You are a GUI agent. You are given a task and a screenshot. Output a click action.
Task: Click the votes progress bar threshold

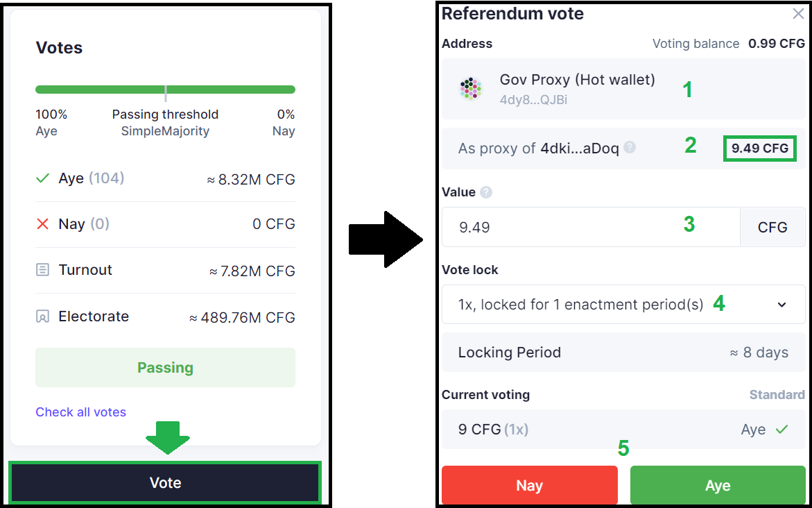[x=165, y=90]
